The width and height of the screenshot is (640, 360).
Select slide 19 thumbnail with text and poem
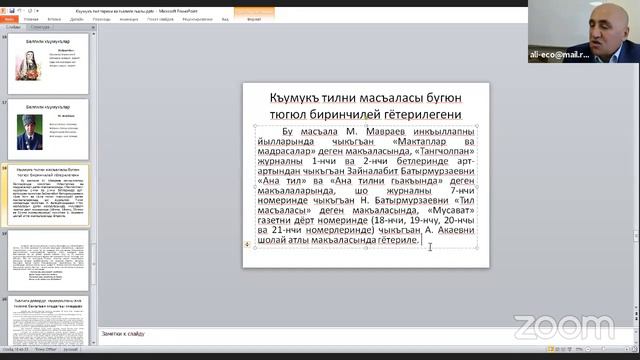click(x=48, y=260)
